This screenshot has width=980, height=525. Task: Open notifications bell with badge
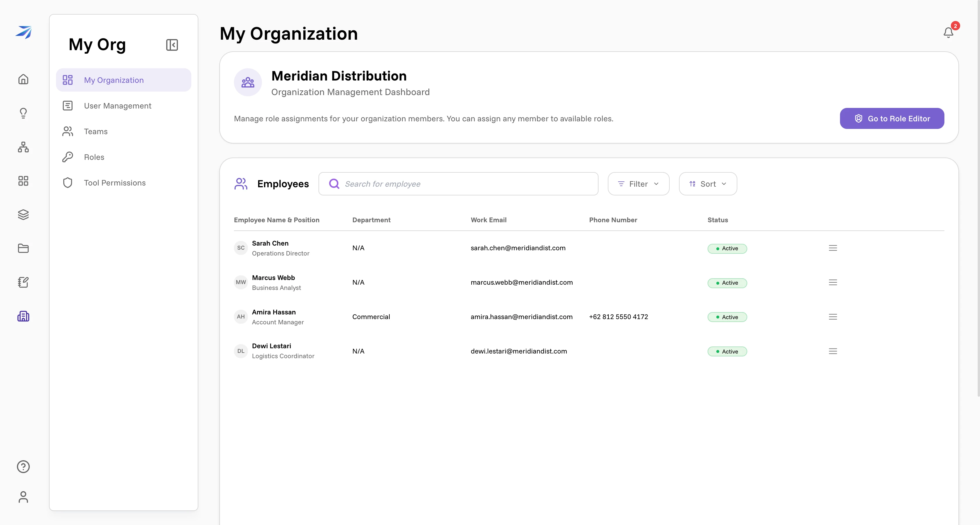pyautogui.click(x=949, y=33)
